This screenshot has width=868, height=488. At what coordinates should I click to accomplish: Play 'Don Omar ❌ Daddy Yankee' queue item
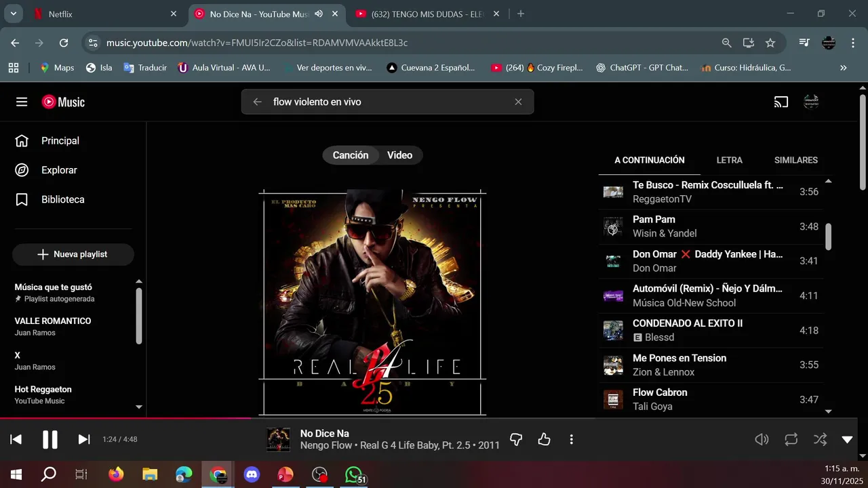tap(711, 261)
